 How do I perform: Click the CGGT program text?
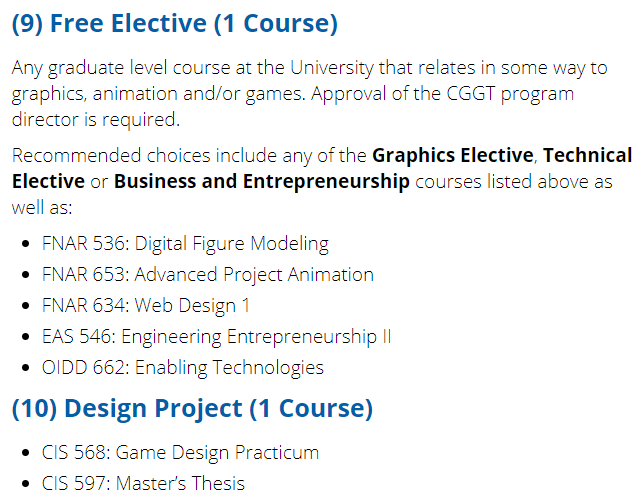pos(510,94)
